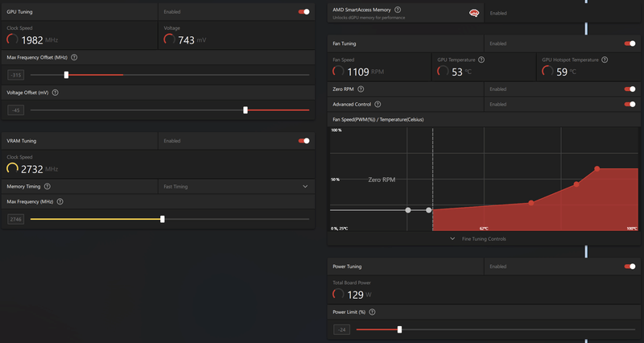Click the VRAM Max Frequency value box 2746
644x343 pixels.
16,219
